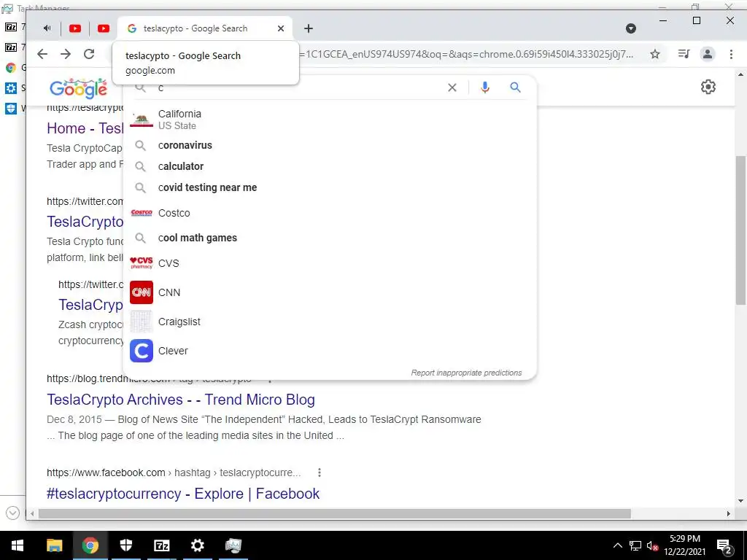Choose covid testing near me suggestion
Image resolution: width=747 pixels, height=560 pixels.
click(330, 187)
